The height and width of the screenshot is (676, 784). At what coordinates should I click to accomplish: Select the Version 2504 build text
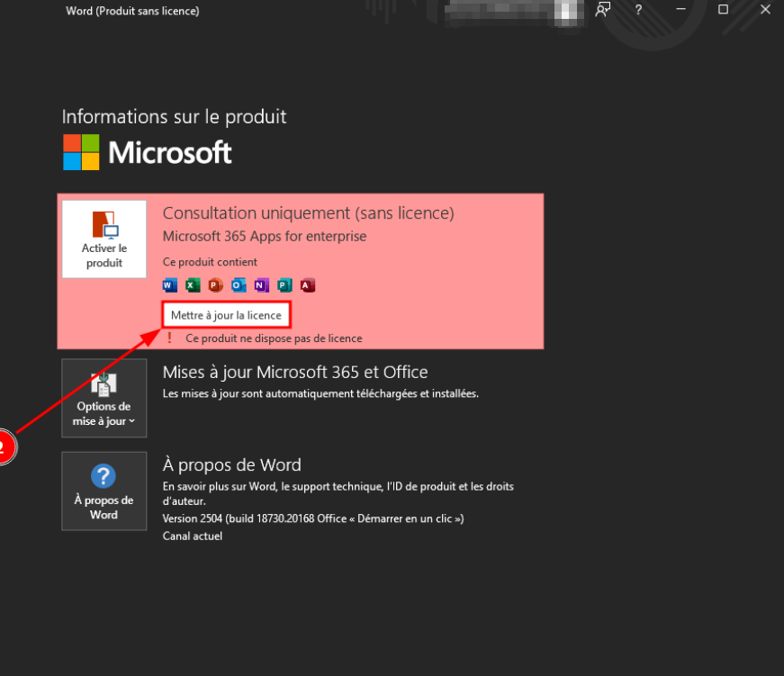[x=313, y=518]
